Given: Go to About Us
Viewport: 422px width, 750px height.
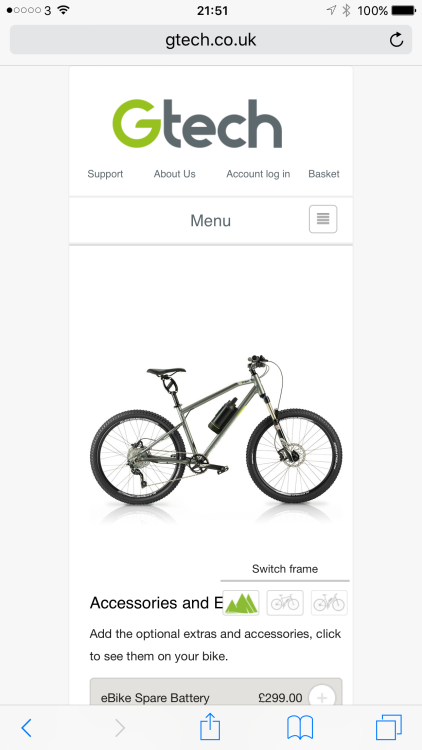Looking at the screenshot, I should pos(175,174).
